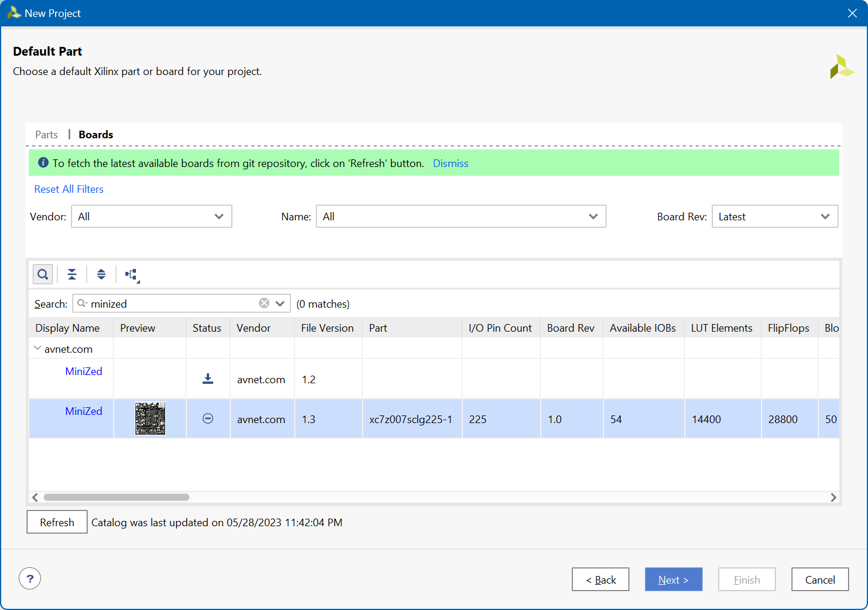Go to previous step with Back
Viewport: 868px width, 610px height.
pos(600,580)
